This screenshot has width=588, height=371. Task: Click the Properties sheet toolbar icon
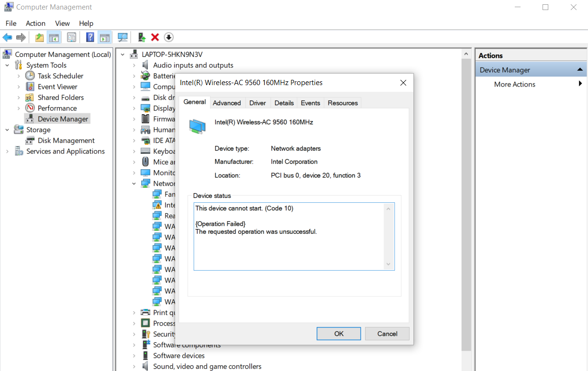pyautogui.click(x=71, y=37)
